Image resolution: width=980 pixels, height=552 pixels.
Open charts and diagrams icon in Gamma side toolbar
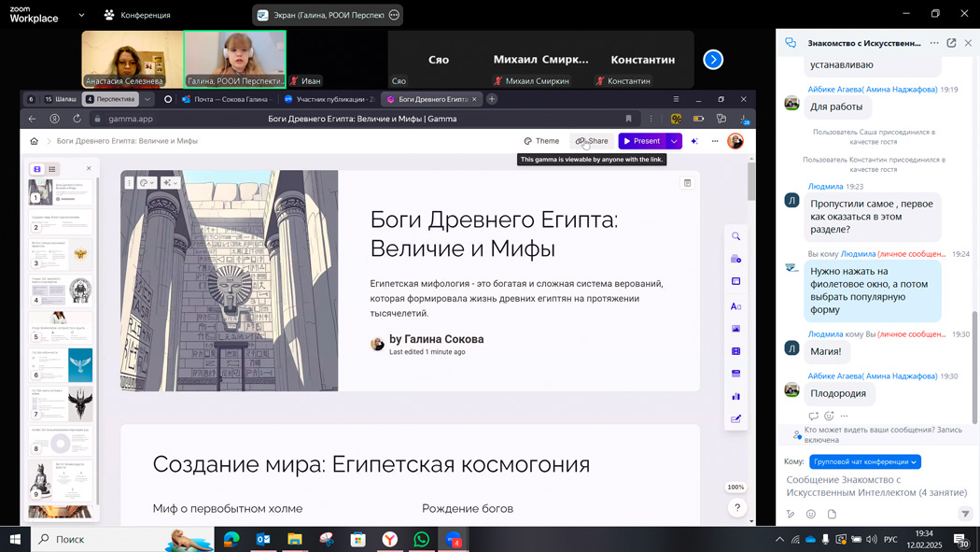[x=735, y=396]
